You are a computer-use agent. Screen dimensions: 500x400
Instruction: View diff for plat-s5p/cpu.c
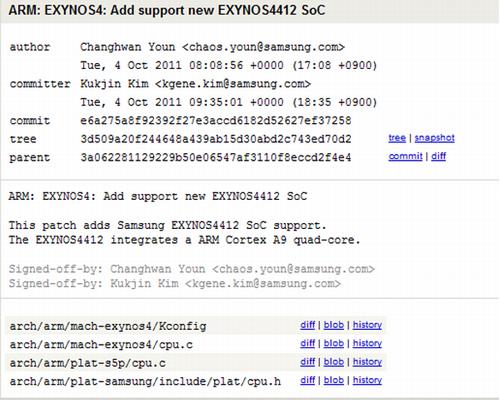tap(308, 362)
